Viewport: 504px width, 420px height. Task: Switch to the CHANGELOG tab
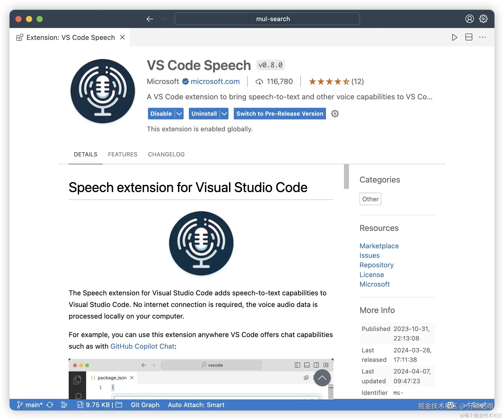coord(166,154)
